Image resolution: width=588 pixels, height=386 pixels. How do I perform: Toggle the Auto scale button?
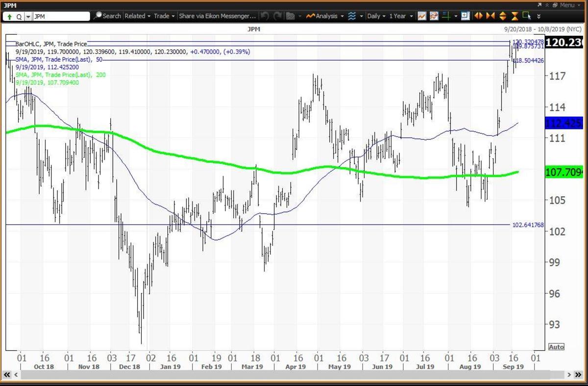coord(556,347)
